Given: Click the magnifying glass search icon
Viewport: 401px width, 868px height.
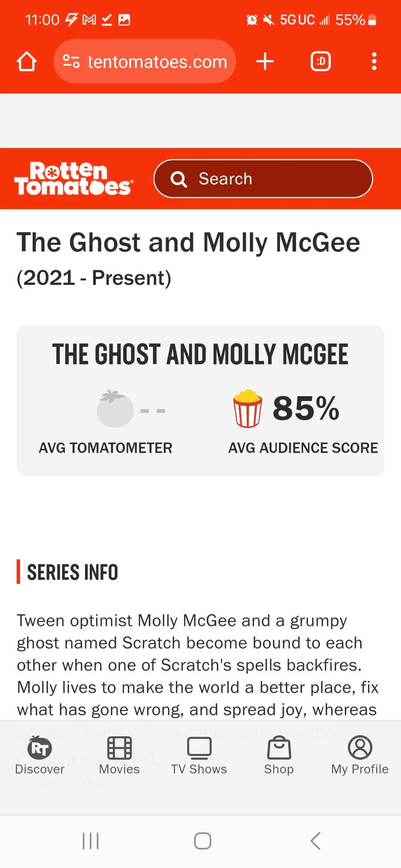Looking at the screenshot, I should [179, 179].
